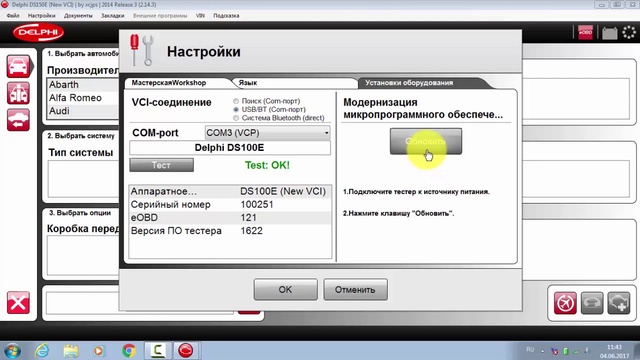Launch Internet Explorer from taskbar
Screen dimensions: 640x360
(x=42, y=351)
